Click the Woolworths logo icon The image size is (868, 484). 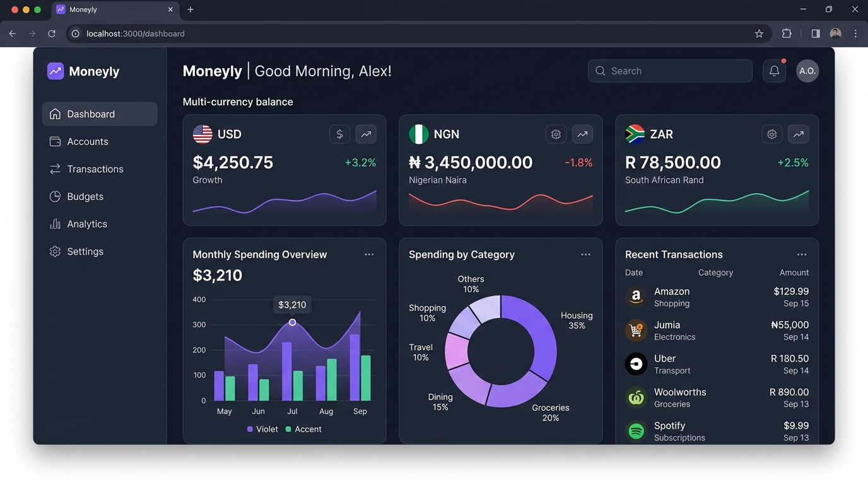[636, 398]
